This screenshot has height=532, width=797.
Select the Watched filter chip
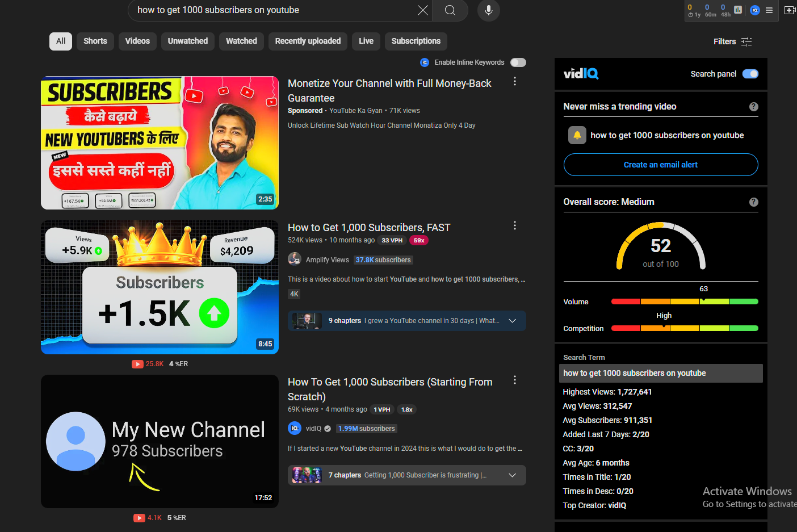coord(241,41)
